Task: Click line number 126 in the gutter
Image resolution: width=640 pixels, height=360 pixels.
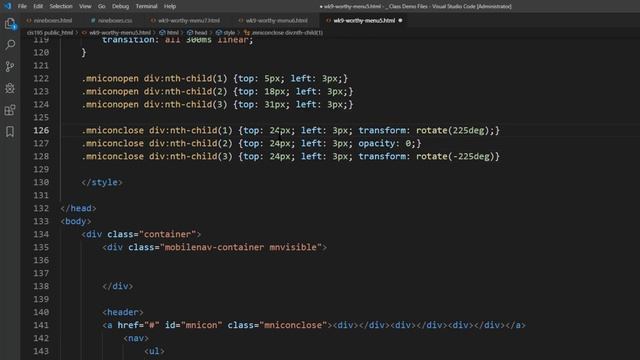Action: coord(41,131)
